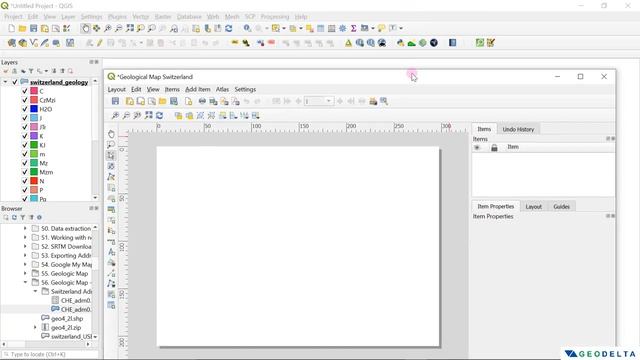This screenshot has height=360, width=640.
Task: Select the geo4_2l.shp file in Browser
Action: pos(67,318)
